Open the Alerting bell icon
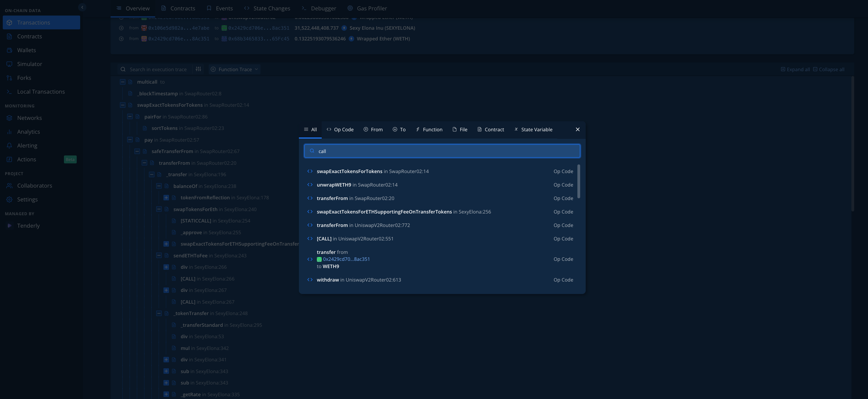 coord(9,145)
